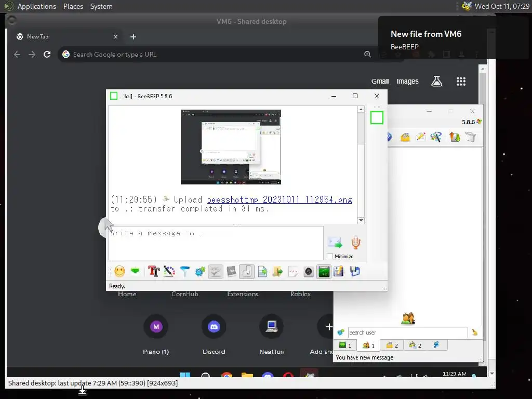Click the Write a message input box
Viewport: 532px width, 399px height.
pos(216,243)
